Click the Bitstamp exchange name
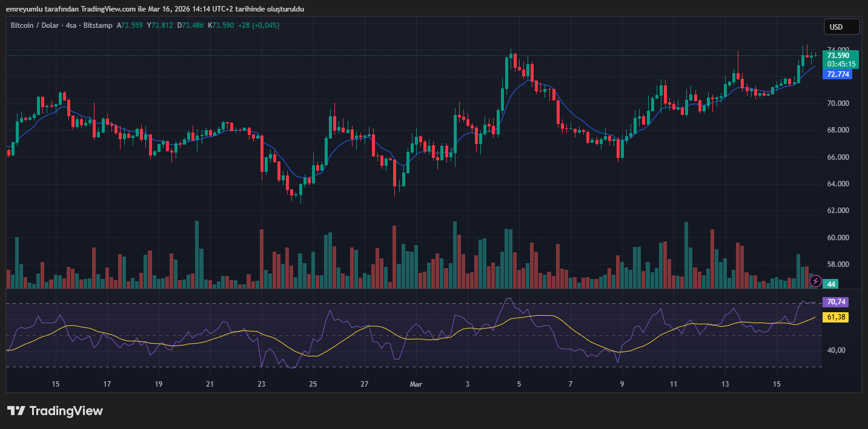 98,25
